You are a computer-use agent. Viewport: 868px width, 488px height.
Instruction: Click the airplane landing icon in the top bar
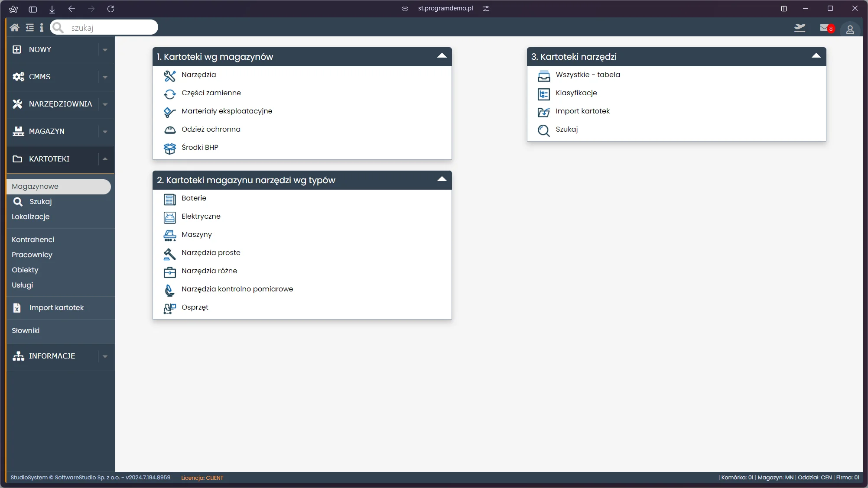pos(800,28)
